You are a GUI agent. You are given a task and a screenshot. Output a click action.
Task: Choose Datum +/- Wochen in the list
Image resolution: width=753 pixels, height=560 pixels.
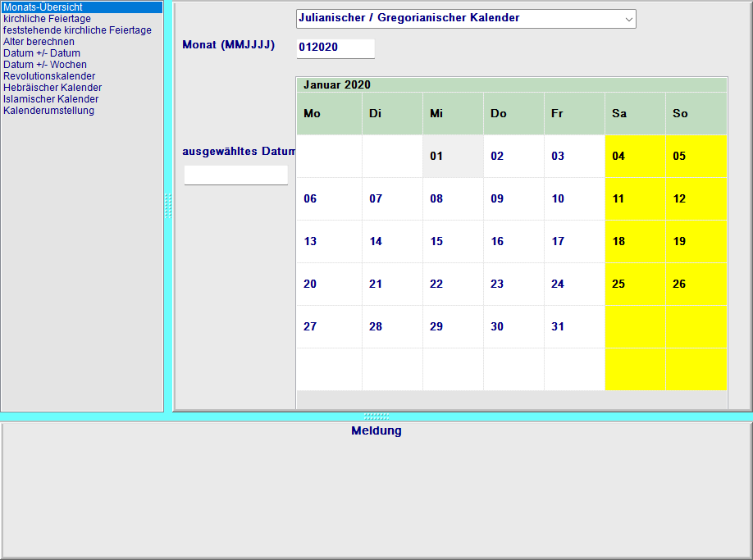click(x=45, y=65)
